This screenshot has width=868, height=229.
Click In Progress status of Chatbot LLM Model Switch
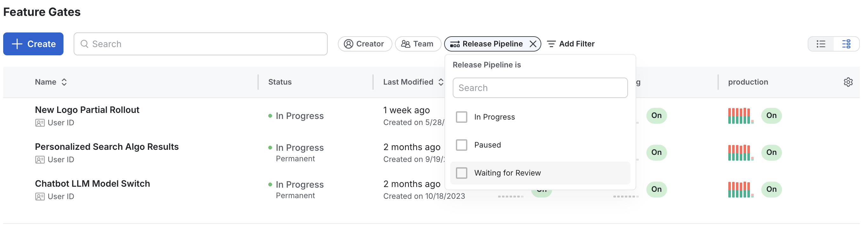(x=300, y=184)
